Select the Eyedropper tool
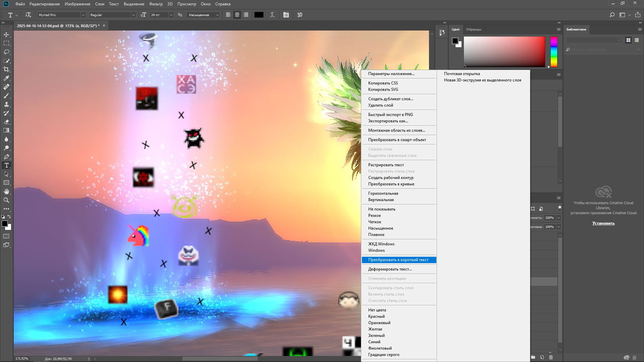The width and height of the screenshot is (644, 362). tap(6, 78)
